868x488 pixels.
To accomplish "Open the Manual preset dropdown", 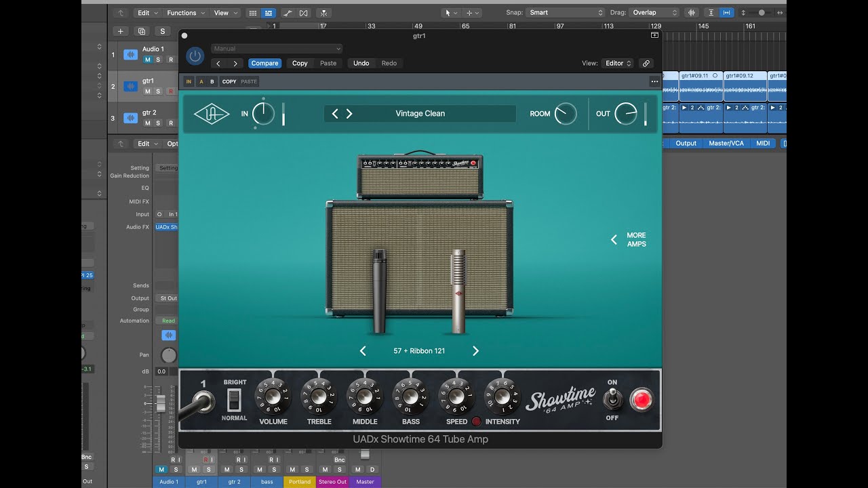I will click(x=277, y=49).
